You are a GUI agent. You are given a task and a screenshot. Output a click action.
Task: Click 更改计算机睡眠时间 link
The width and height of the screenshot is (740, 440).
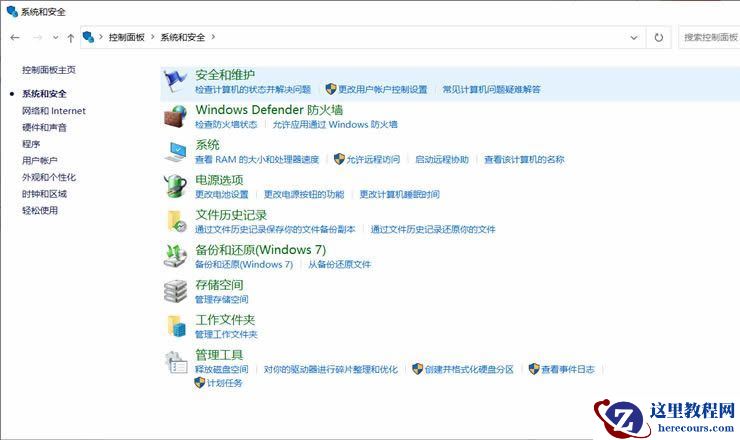pos(399,194)
